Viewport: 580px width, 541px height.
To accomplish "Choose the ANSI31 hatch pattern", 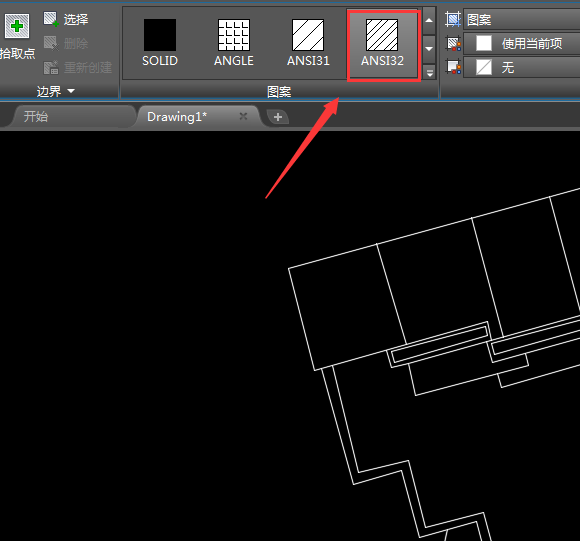I will click(308, 43).
